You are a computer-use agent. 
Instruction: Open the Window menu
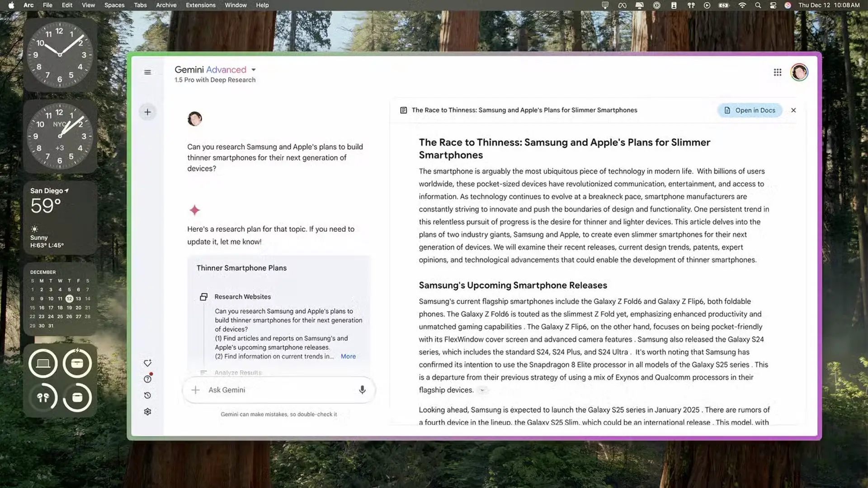click(236, 5)
